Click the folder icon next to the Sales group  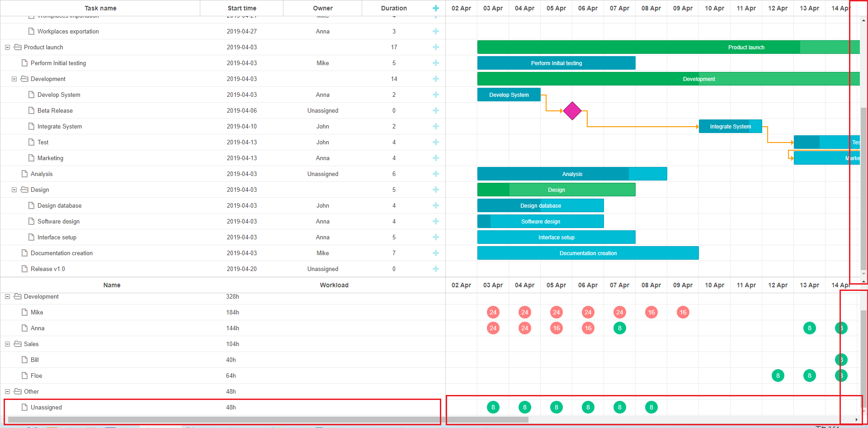pyautogui.click(x=17, y=344)
